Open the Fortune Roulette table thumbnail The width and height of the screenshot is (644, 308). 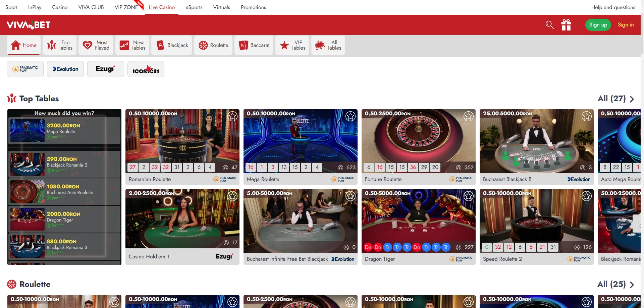coord(419,141)
